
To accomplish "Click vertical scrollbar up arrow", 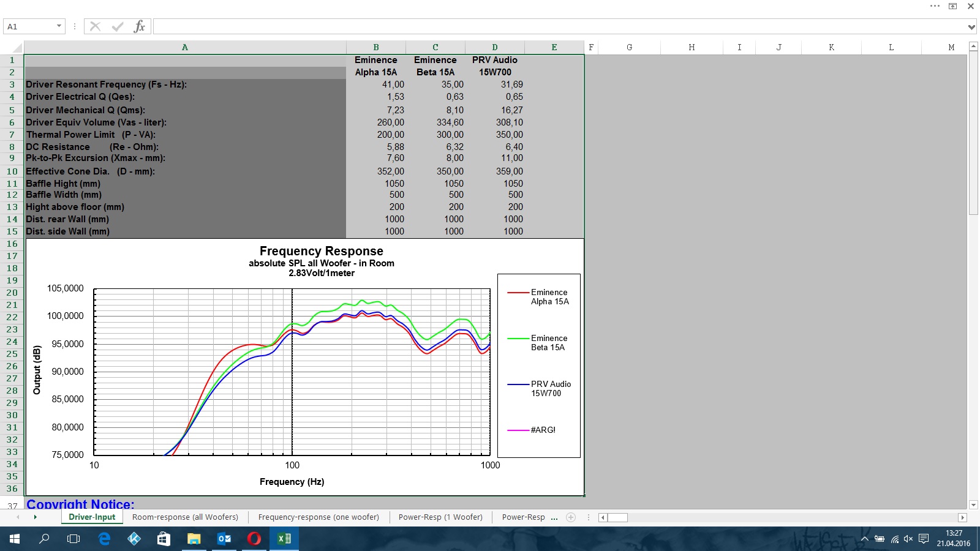I will (973, 47).
